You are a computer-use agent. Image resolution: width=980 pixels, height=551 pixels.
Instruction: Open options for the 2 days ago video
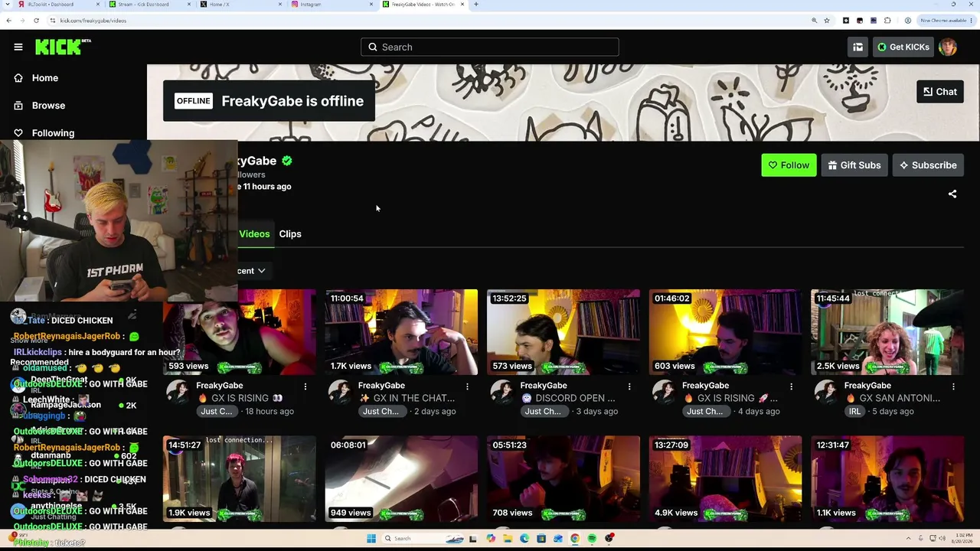point(467,386)
